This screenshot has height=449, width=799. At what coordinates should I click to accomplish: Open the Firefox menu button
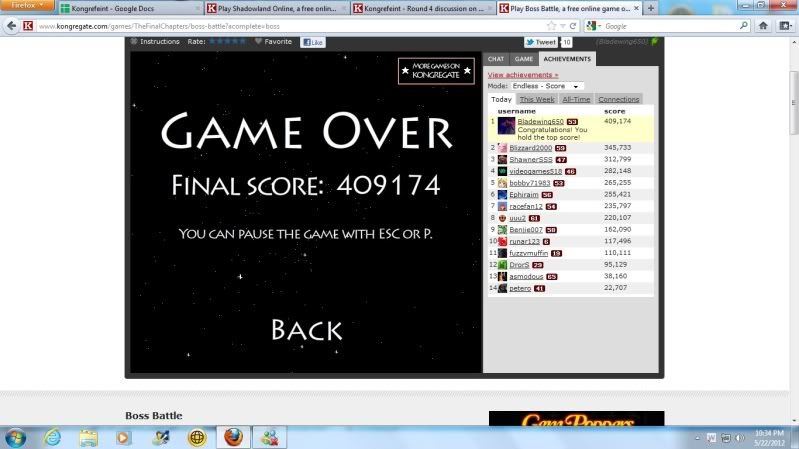click(x=26, y=6)
